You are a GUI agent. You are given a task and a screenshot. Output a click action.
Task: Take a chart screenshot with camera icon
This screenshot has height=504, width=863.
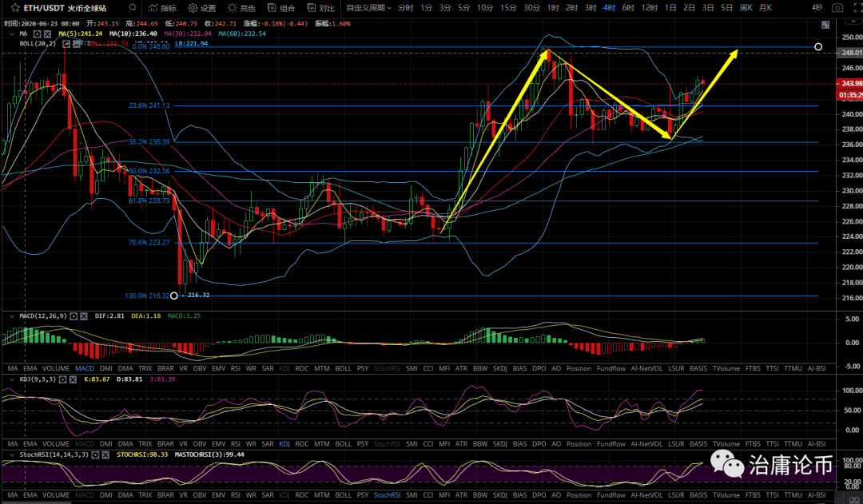coord(836,9)
